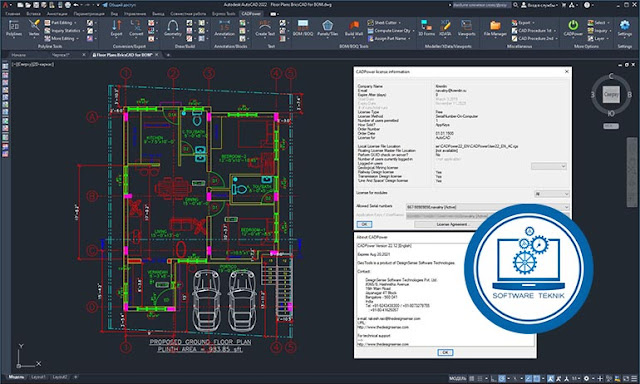Toggle the МОДЕЛЬ button in status bar
The width and height of the screenshot is (640, 384).
click(x=458, y=378)
